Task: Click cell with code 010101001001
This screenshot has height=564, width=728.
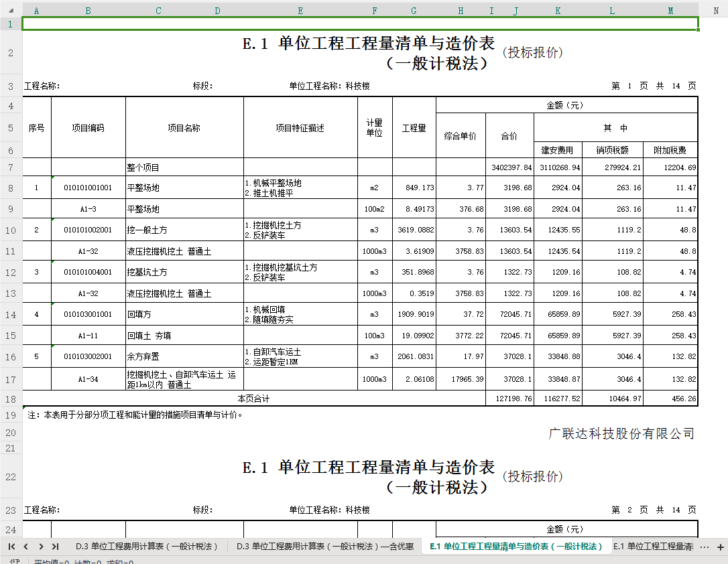Action: [88, 188]
